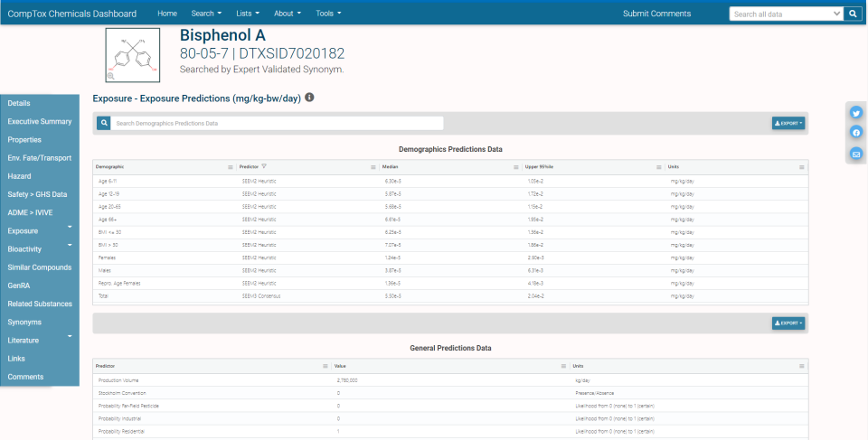Go to Executive Summary in the sidebar

(40, 122)
